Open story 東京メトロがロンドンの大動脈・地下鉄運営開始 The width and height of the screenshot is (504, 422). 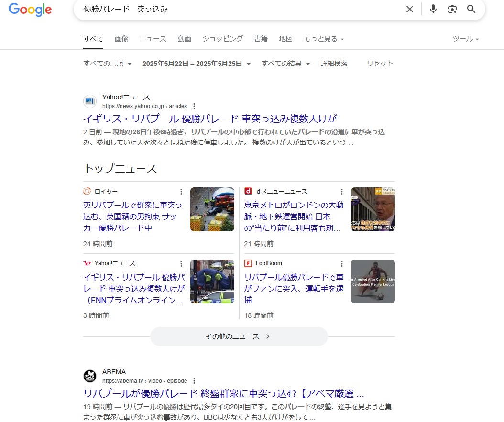294,216
